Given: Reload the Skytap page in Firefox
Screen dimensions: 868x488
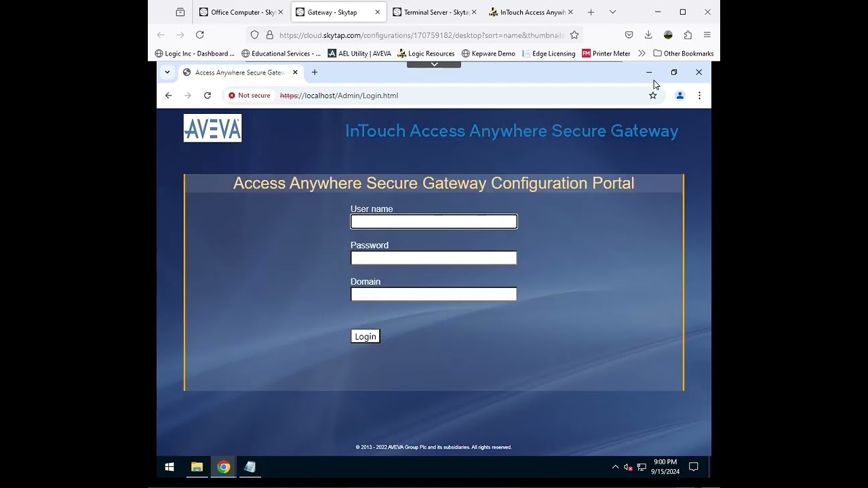Looking at the screenshot, I should 200,35.
